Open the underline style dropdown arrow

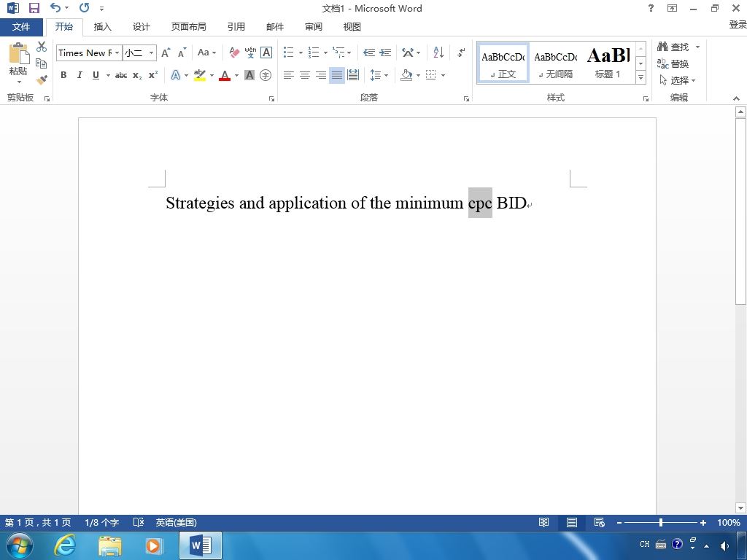(108, 75)
